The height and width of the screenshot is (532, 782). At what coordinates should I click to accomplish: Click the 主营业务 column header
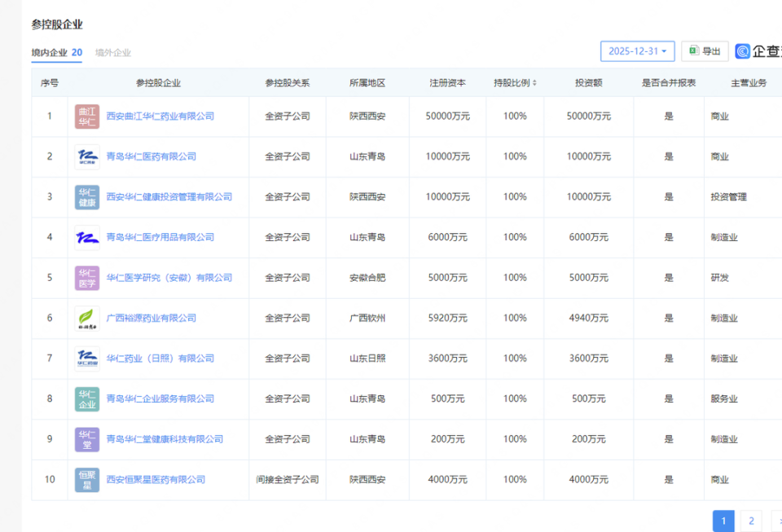point(749,83)
